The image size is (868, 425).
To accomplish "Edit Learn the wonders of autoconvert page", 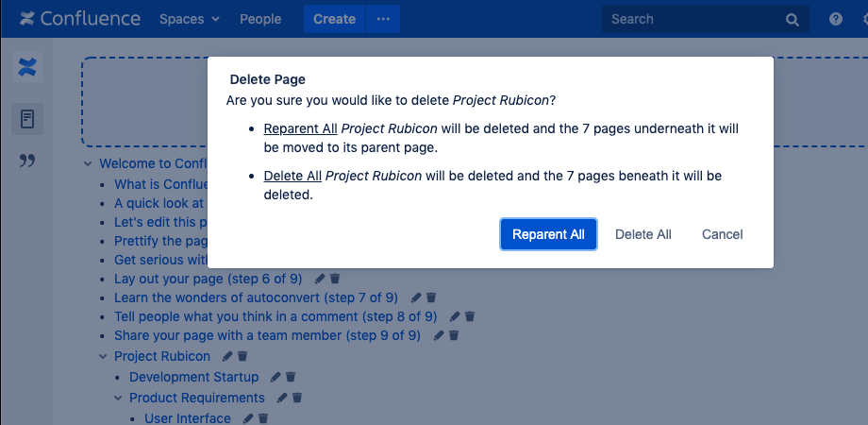I will tap(416, 298).
